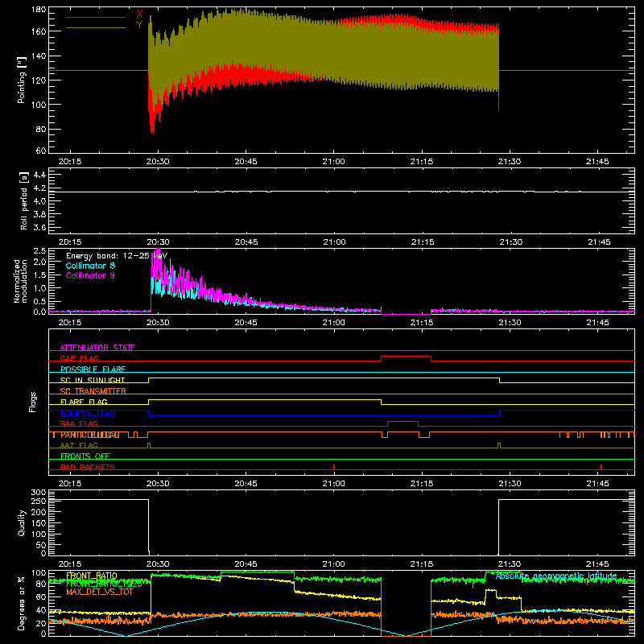The image size is (644, 644).
Task: Click the 21:45 label under Flags plot
Action: (x=597, y=484)
